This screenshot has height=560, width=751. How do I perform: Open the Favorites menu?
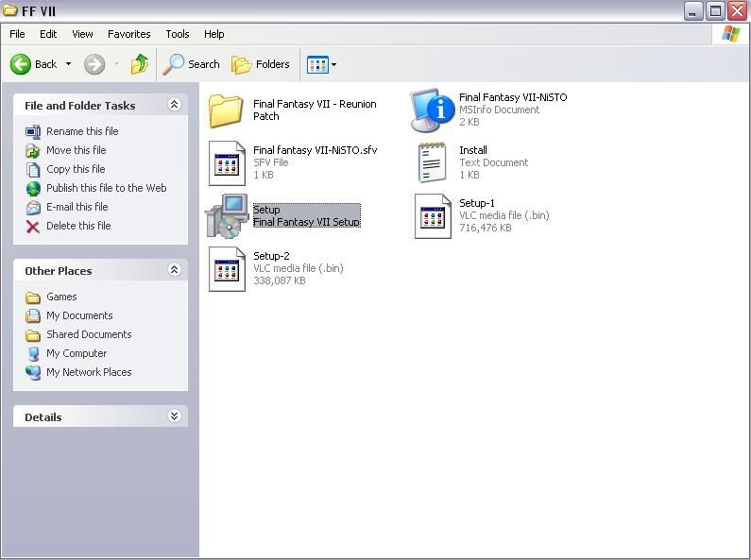[x=128, y=34]
